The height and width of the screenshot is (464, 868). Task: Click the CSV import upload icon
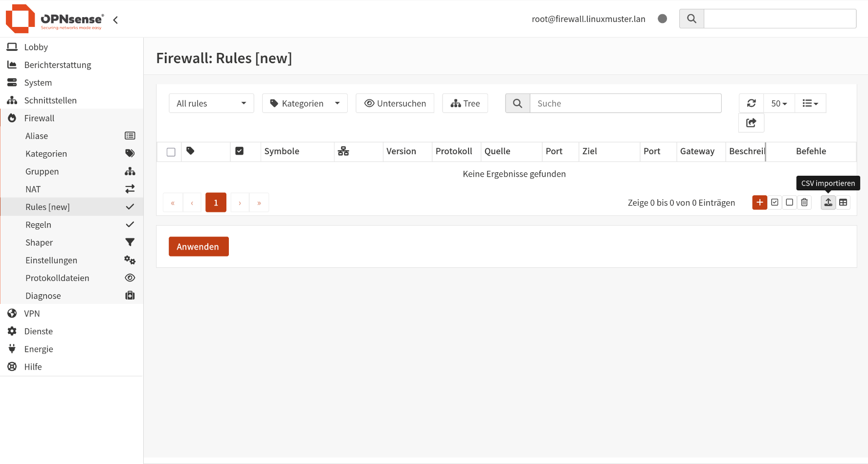coord(828,203)
